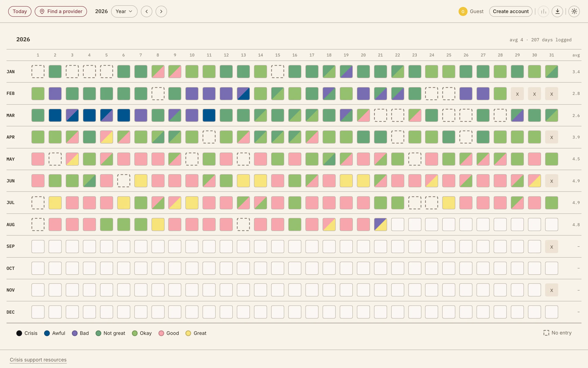Select February 13 split mood cell
The width and height of the screenshot is (588, 368).
[x=243, y=93]
